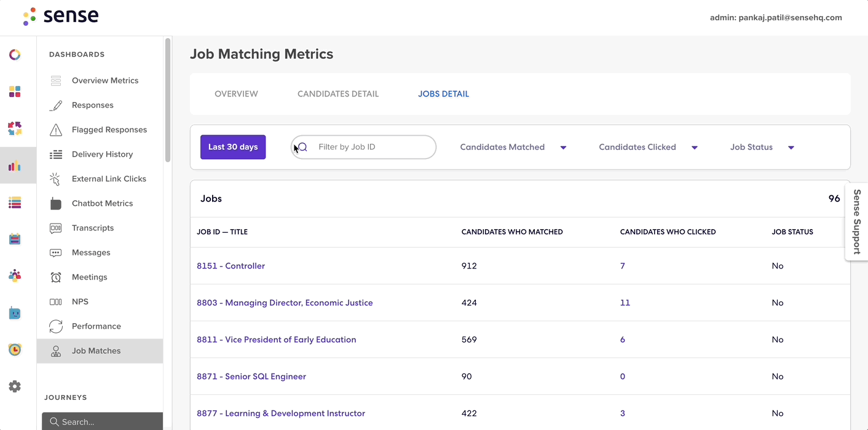This screenshot has height=430, width=868.
Task: Open Chatbot Metrics in dashboards menu
Action: tap(102, 203)
